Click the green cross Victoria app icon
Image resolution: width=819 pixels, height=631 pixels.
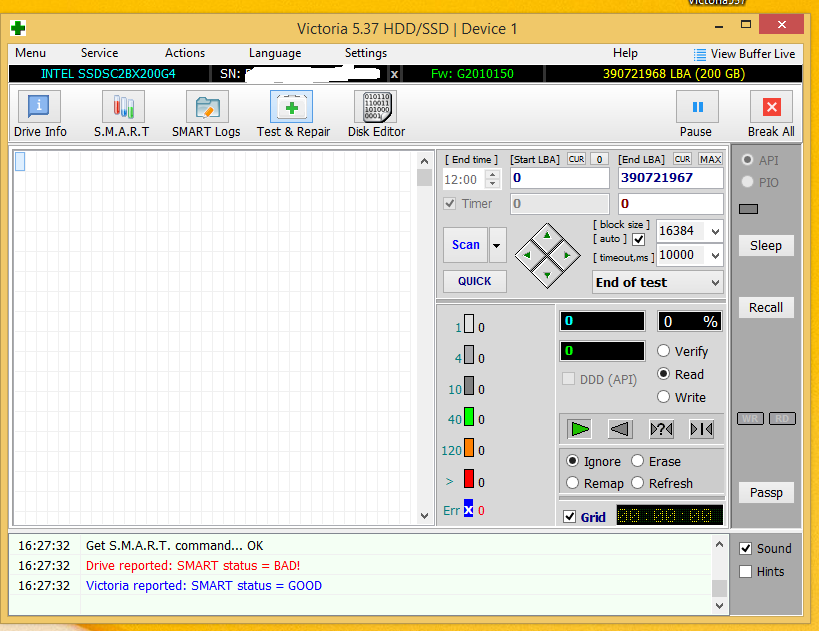pyautogui.click(x=18, y=28)
